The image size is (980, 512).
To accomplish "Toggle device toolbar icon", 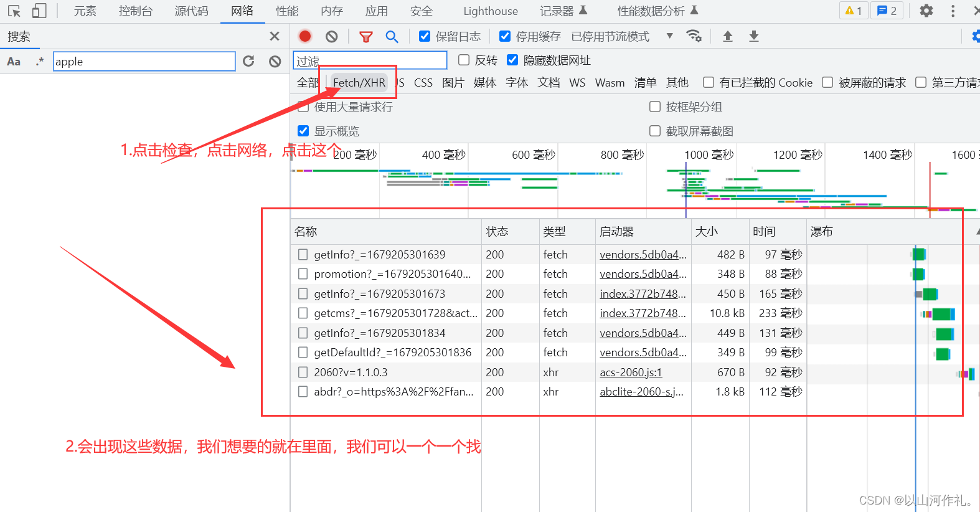I will click(39, 11).
